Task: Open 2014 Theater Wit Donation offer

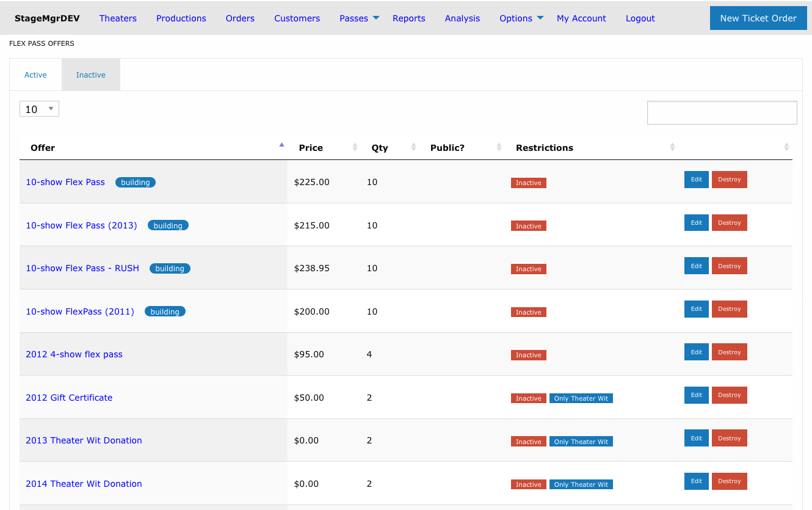Action: click(84, 484)
